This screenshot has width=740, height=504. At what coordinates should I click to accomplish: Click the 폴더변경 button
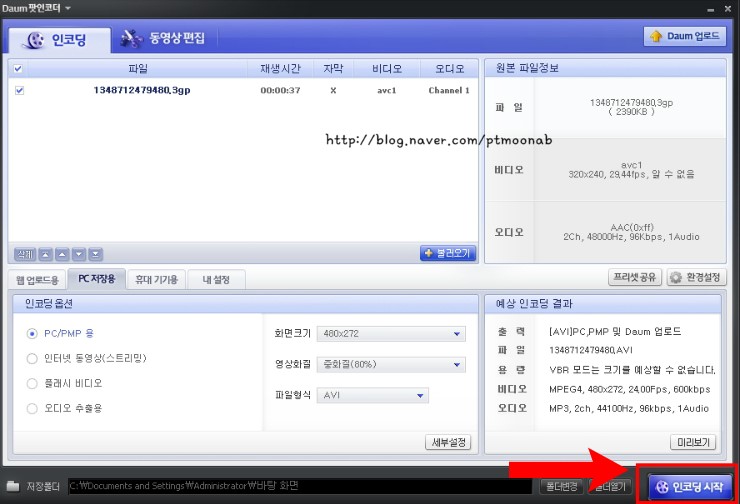[561, 486]
